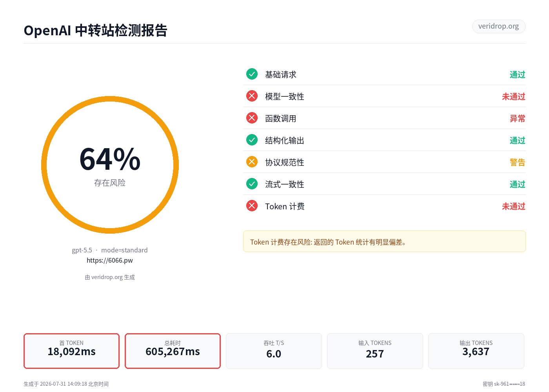549x392 pixels.
Task: Click the veridrop.org badge in header
Action: 498,26
